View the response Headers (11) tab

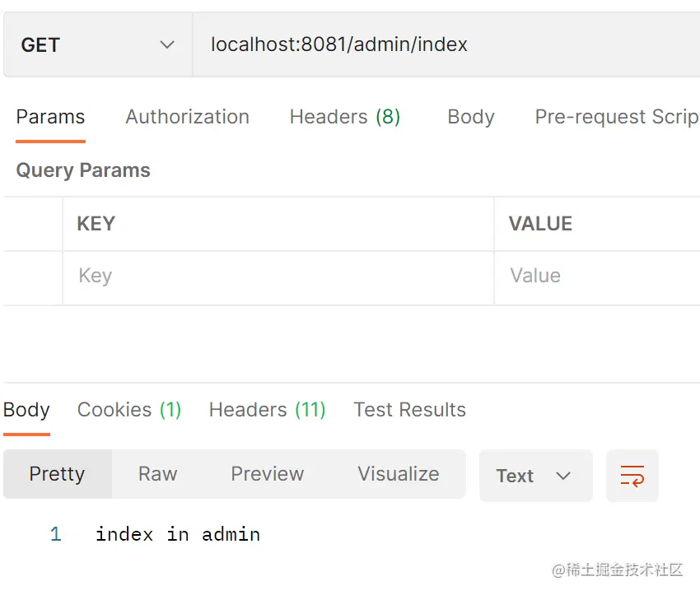267,410
